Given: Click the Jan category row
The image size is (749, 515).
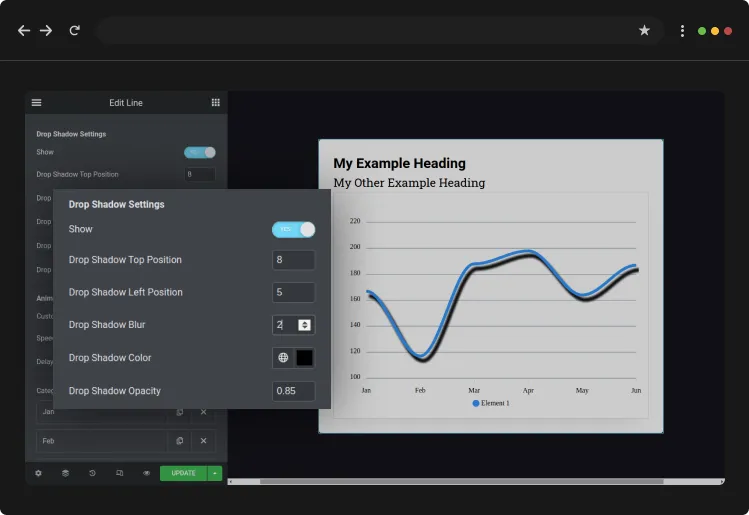Looking at the screenshot, I should (x=126, y=412).
